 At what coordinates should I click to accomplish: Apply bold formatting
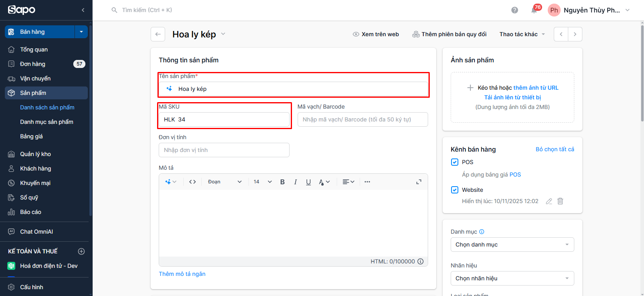[282, 182]
